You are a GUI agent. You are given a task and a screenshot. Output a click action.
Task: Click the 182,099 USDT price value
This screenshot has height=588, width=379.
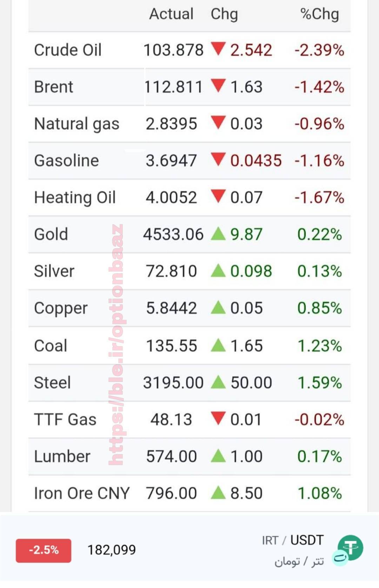click(x=112, y=550)
